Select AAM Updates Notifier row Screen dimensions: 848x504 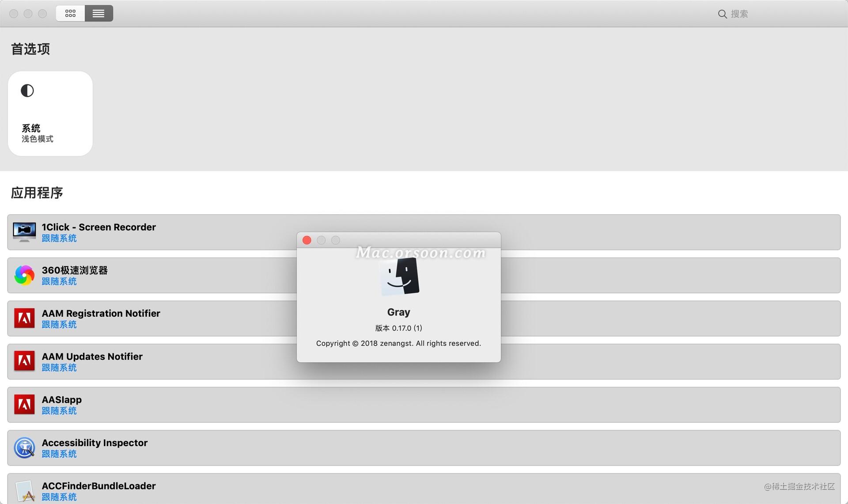pyautogui.click(x=424, y=362)
